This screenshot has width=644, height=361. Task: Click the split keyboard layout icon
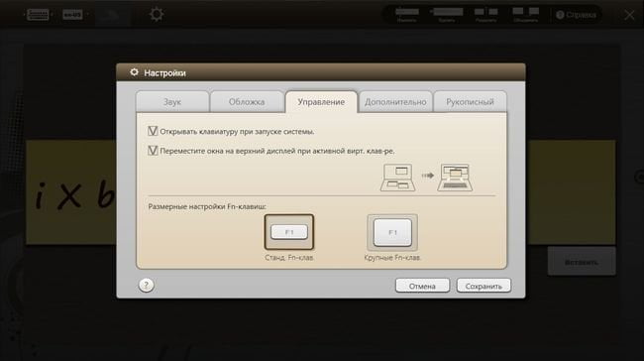485,15
